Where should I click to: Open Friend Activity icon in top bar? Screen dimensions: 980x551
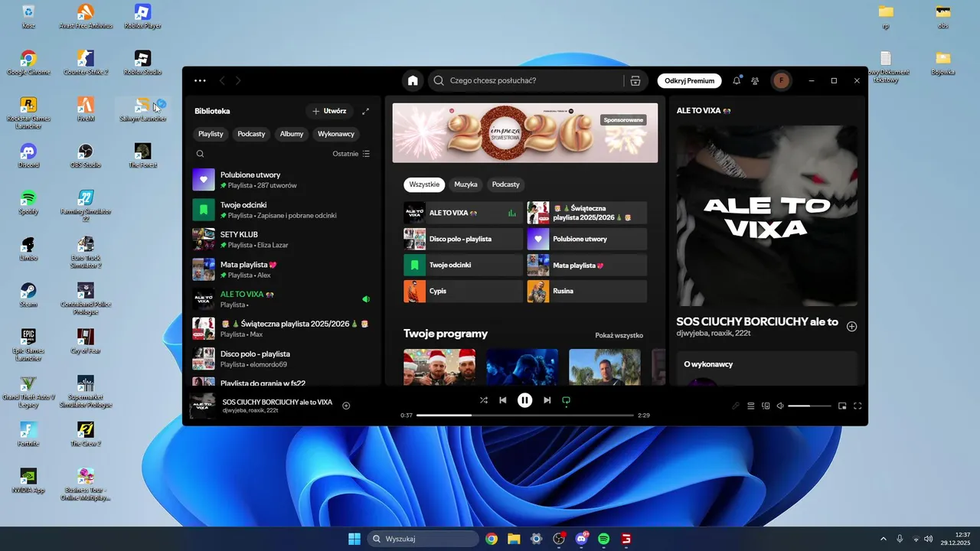click(755, 80)
